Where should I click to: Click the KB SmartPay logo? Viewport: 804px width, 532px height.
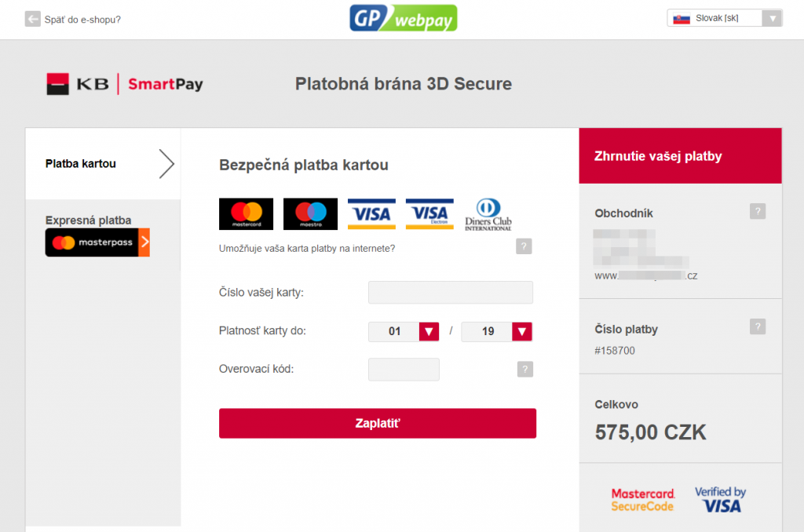tap(124, 82)
